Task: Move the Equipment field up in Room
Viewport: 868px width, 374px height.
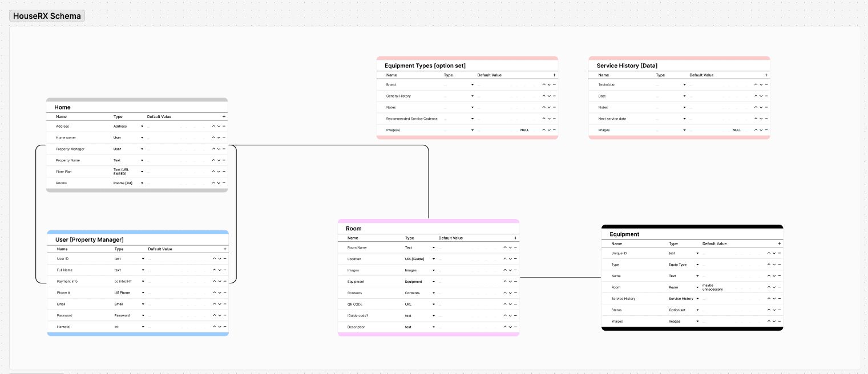Action: [x=504, y=282]
